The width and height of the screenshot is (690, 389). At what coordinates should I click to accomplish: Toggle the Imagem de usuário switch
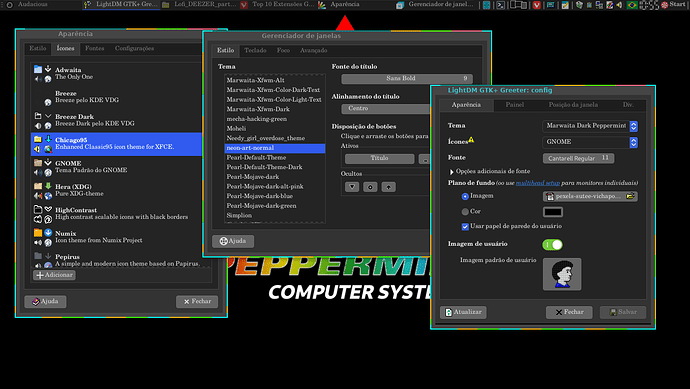coord(552,245)
